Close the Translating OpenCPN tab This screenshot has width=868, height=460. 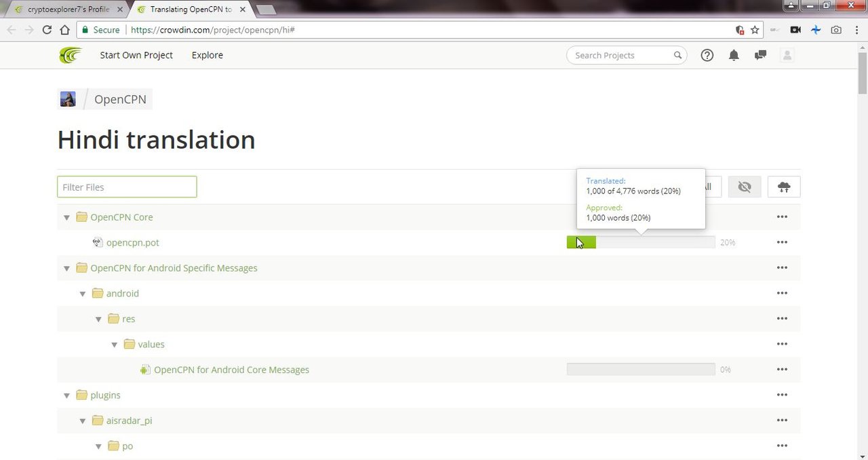243,9
